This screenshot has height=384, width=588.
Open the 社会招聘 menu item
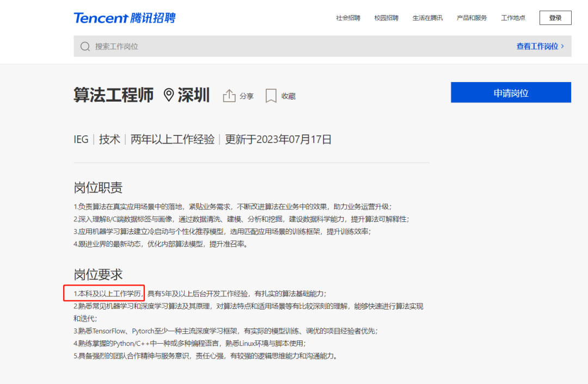[x=348, y=18]
